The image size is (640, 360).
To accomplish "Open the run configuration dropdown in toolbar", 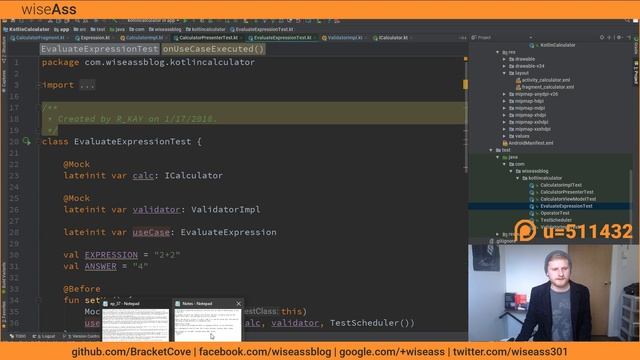I will click(153, 21).
